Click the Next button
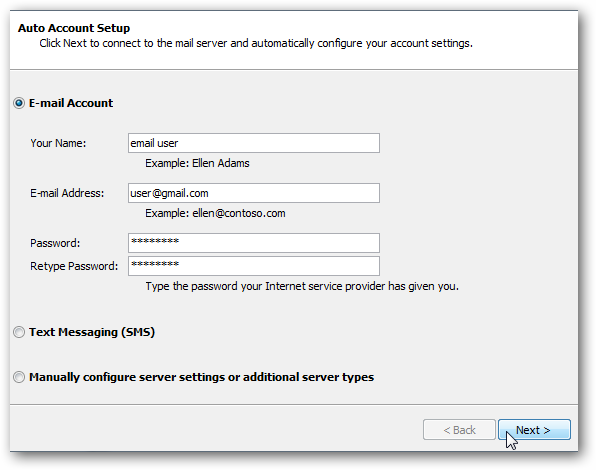 tap(534, 430)
